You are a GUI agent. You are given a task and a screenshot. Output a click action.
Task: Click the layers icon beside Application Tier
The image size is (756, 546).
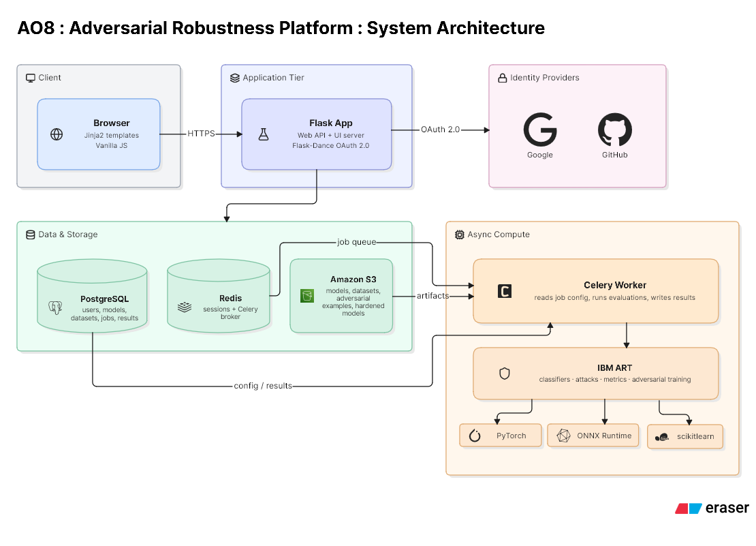click(x=235, y=78)
